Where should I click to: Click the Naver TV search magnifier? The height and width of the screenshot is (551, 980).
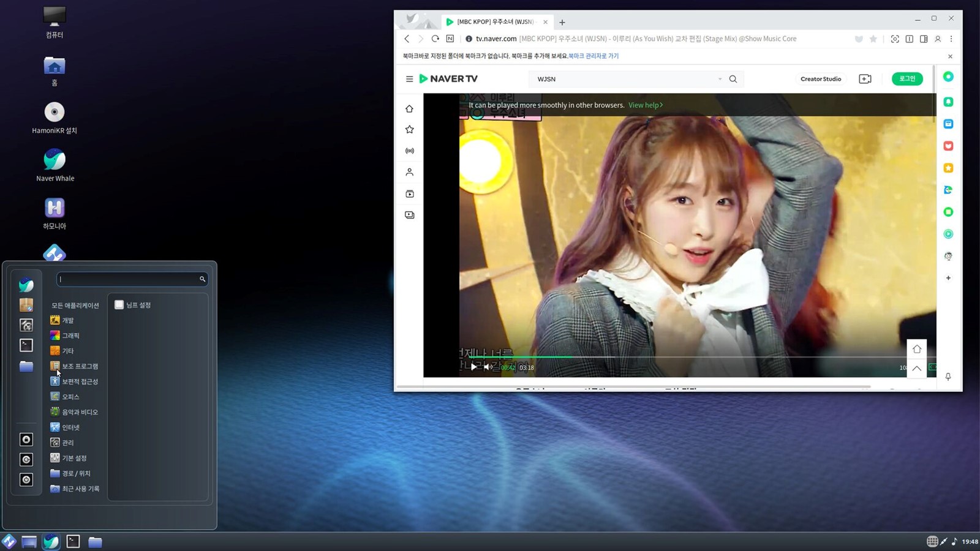[733, 79]
